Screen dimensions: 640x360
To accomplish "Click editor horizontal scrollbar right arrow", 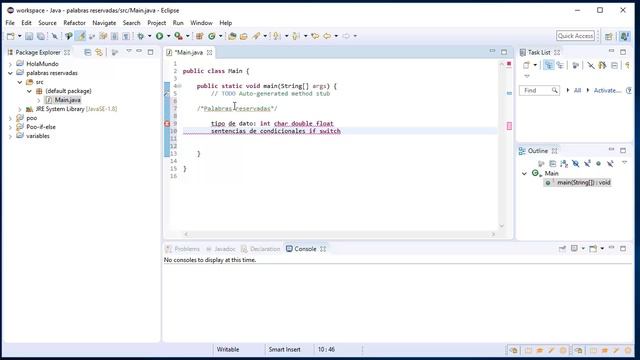I will tap(493, 234).
